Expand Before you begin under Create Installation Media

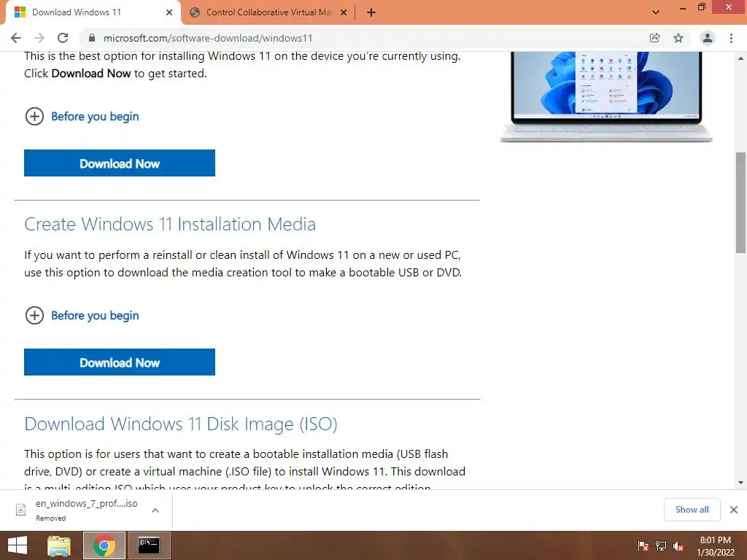(x=82, y=315)
